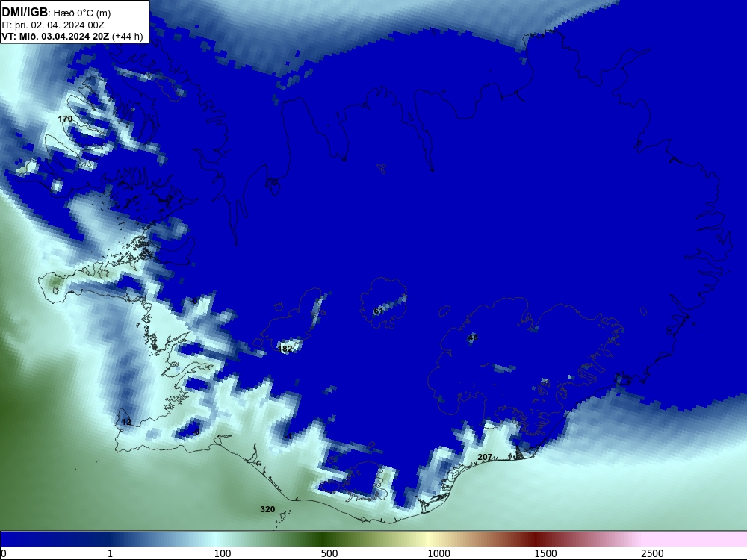Click the 'IT: þri. 02. 04. 2024 00Z' line
The height and width of the screenshot is (560, 747).
[53, 25]
